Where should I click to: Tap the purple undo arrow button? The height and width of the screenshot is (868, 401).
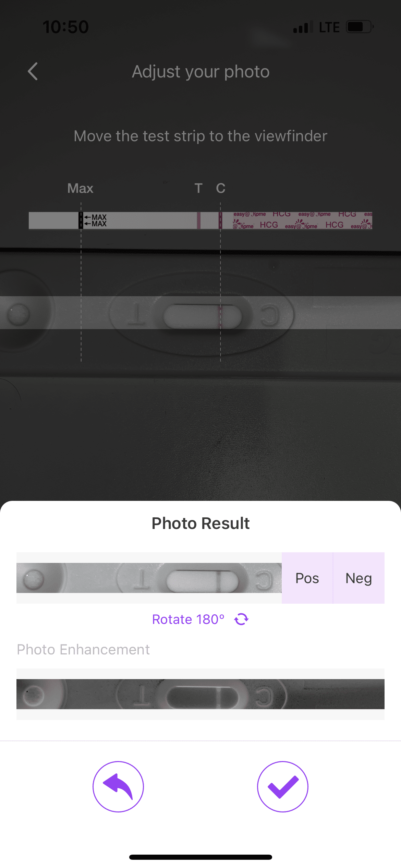(x=118, y=786)
